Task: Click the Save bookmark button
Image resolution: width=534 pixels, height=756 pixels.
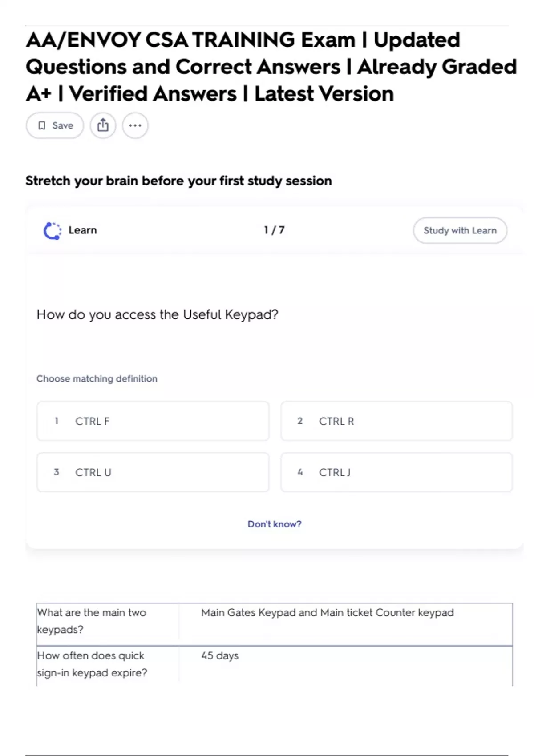Action: [55, 125]
